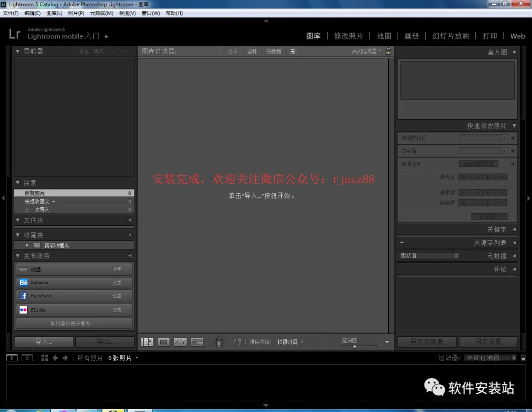Image resolution: width=532 pixels, height=412 pixels.
Task: Click the Behance publish service icon
Action: (x=24, y=283)
